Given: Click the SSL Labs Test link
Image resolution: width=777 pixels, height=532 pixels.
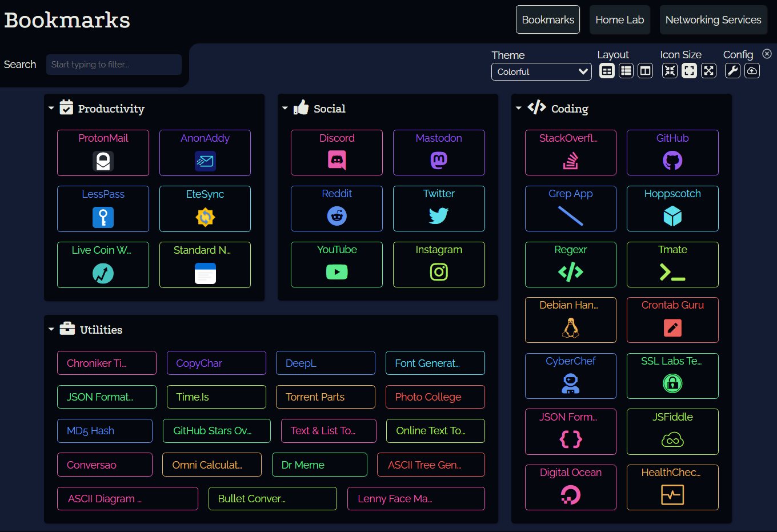Looking at the screenshot, I should (672, 376).
